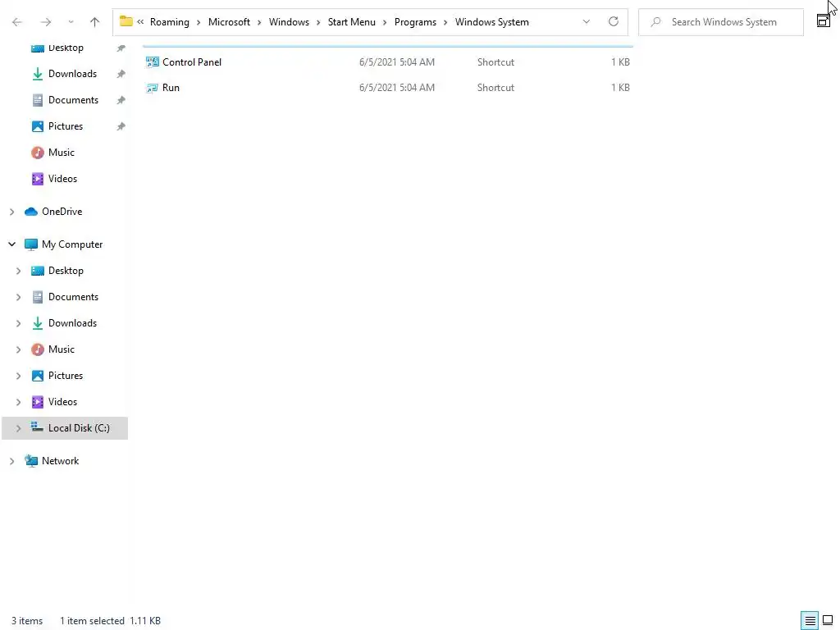
Task: Select Network in navigation pane
Action: tap(60, 461)
